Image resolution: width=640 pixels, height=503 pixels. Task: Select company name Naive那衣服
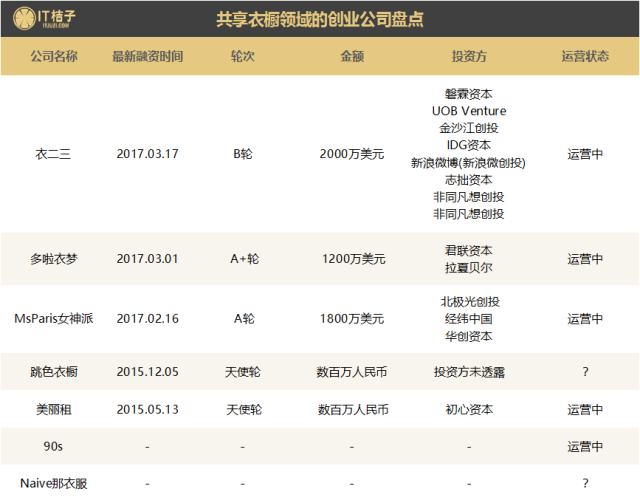(x=53, y=483)
